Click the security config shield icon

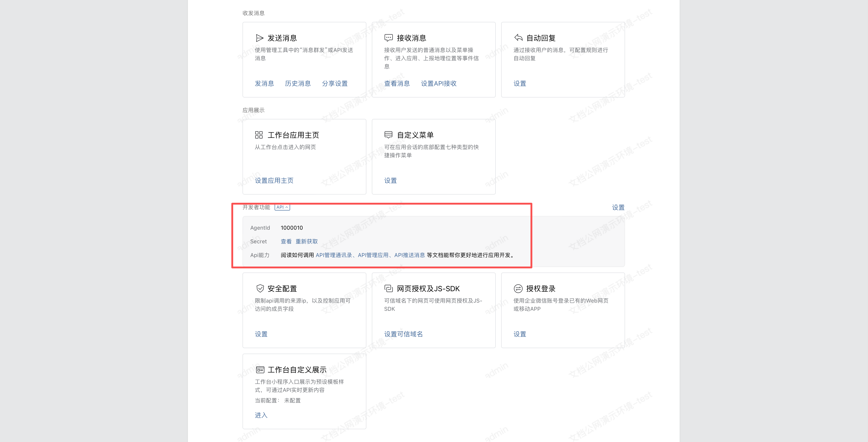click(260, 288)
